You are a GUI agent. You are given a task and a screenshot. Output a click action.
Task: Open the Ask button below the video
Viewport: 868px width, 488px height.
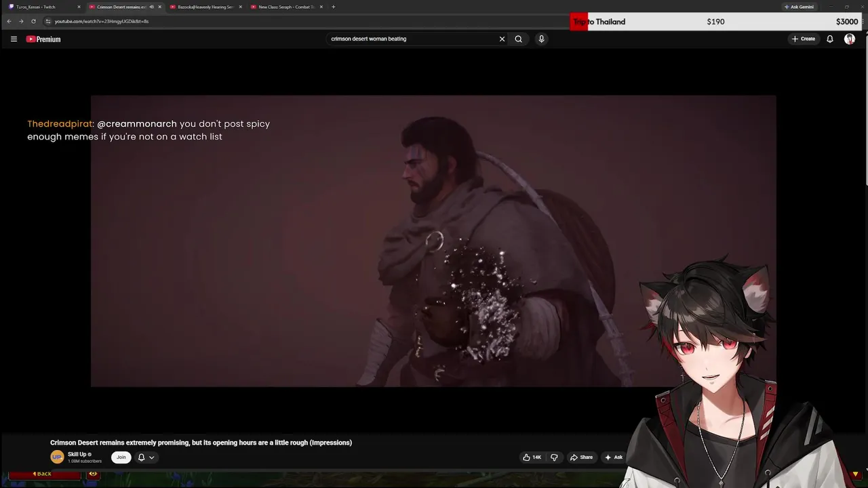613,457
